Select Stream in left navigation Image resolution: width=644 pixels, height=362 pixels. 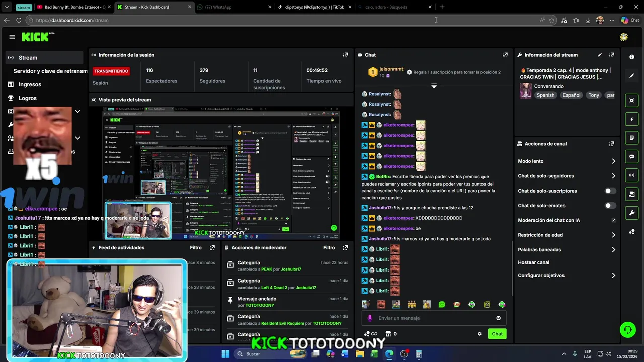45,58
